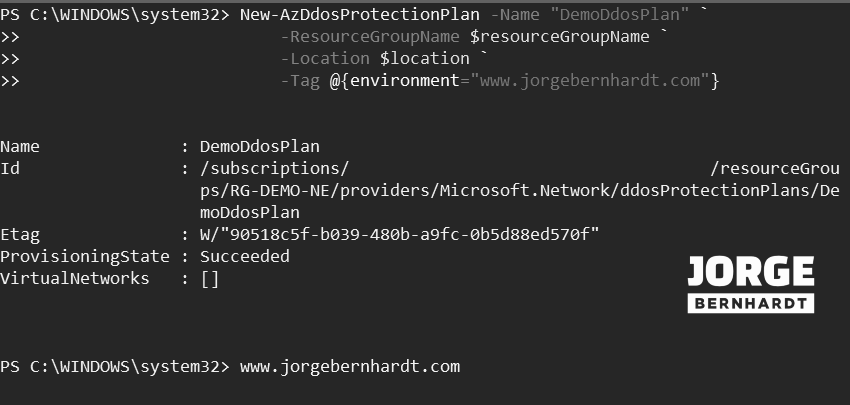Click the Microsoft.Network provider path line

point(520,190)
